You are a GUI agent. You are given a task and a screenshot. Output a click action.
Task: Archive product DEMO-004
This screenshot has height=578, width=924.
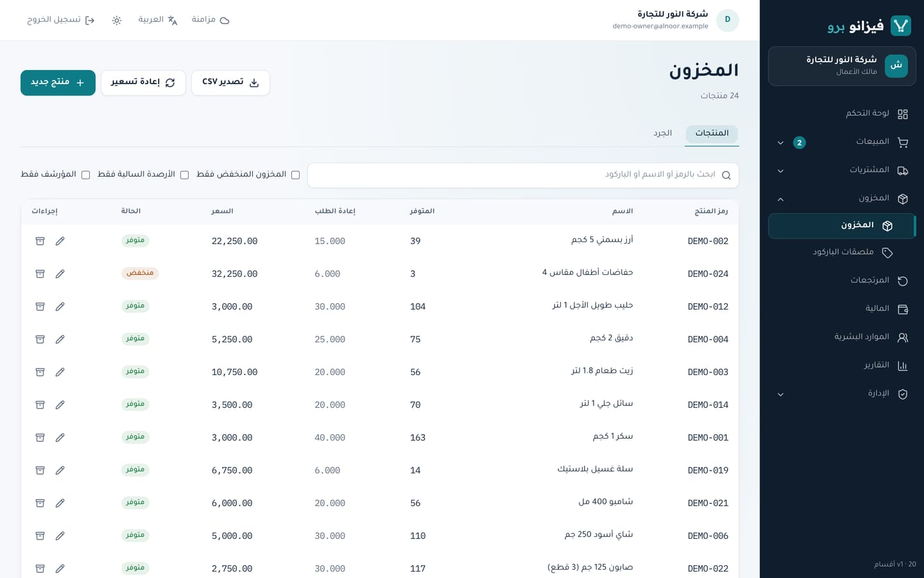(40, 339)
